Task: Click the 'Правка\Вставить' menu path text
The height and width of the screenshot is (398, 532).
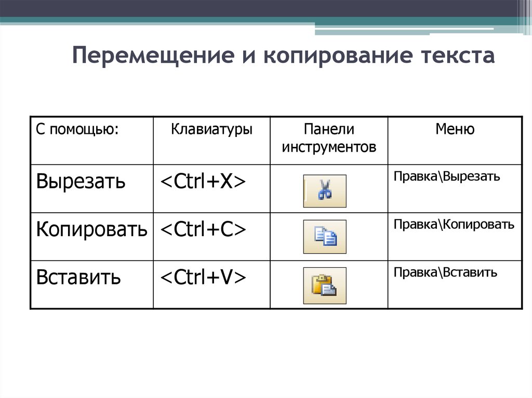Action: tap(445, 272)
